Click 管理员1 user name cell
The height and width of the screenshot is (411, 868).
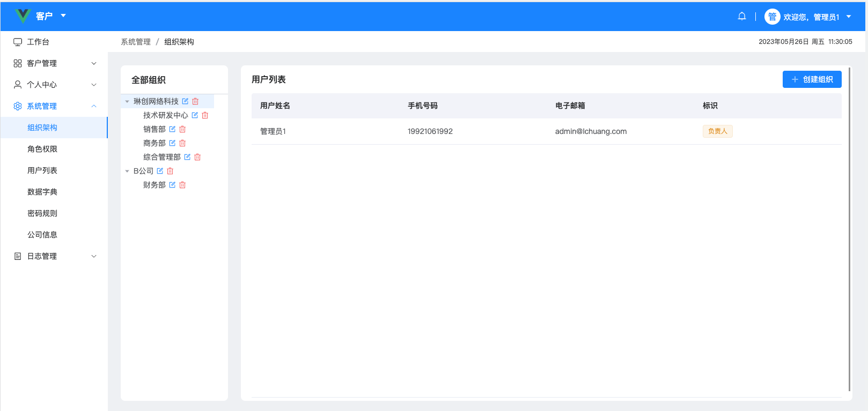tap(273, 131)
